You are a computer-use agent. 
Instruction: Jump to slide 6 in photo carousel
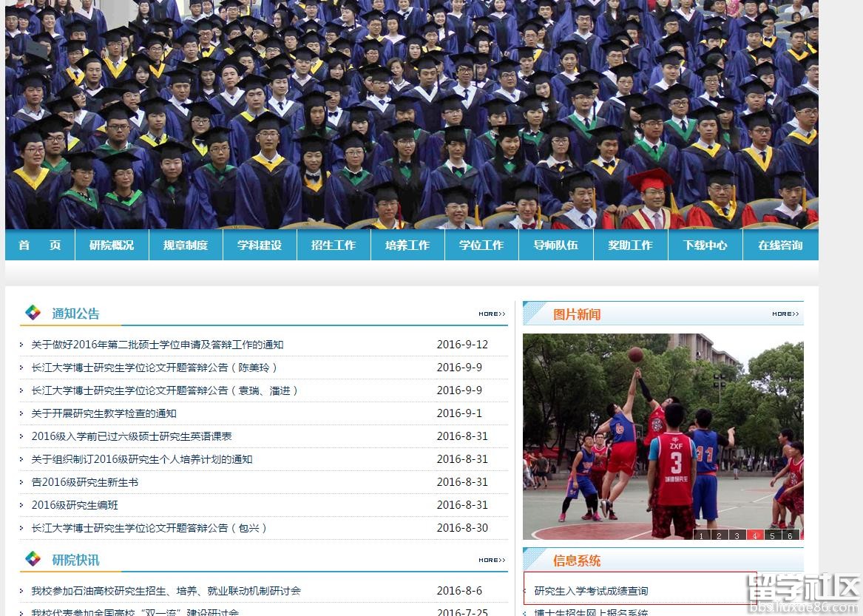point(790,535)
